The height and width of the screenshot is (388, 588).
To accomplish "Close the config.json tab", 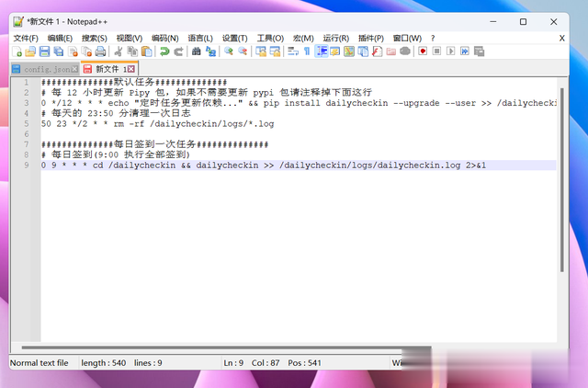I will 75,69.
